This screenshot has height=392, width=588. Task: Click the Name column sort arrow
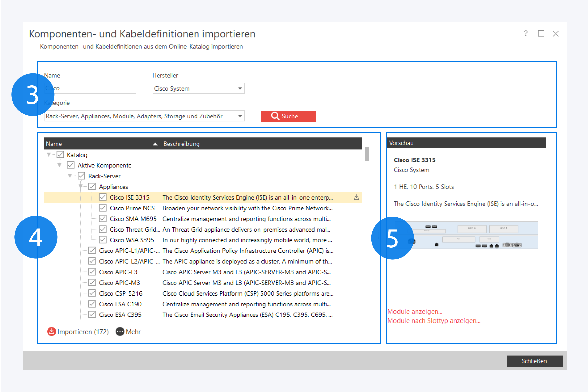point(155,144)
